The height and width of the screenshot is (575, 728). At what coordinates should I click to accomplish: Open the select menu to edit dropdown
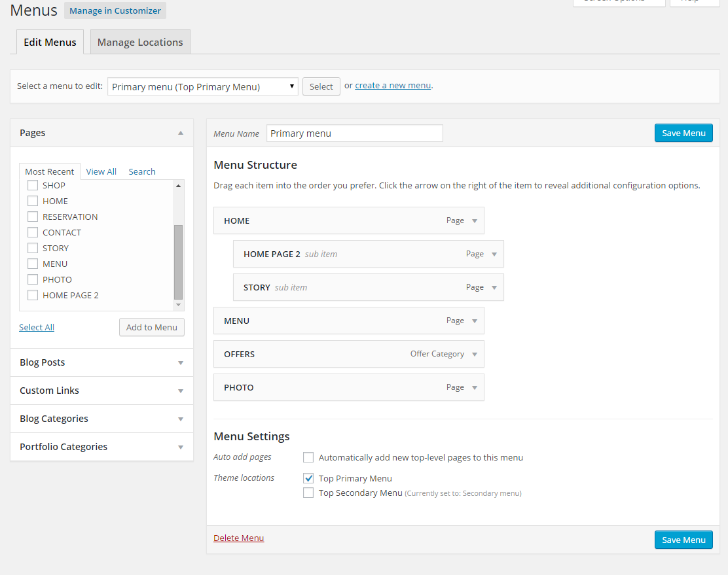pos(202,86)
